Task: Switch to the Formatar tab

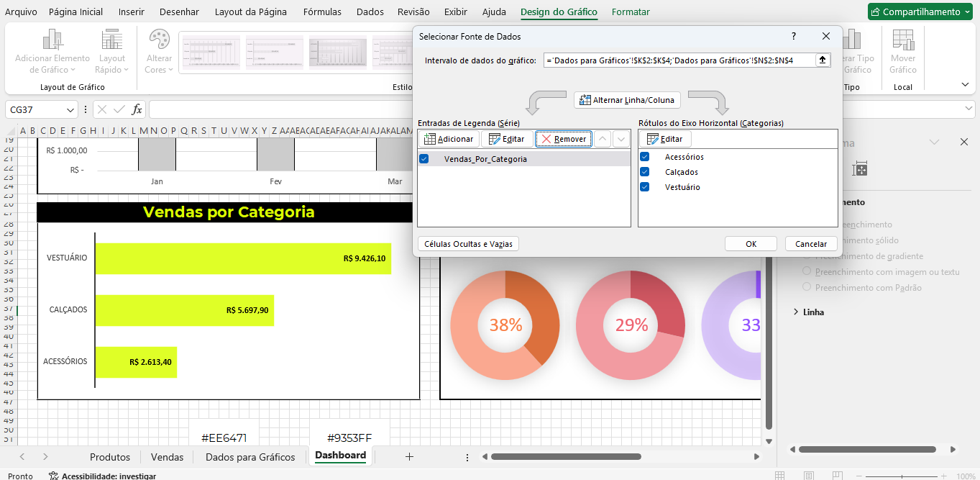Action: pos(631,12)
